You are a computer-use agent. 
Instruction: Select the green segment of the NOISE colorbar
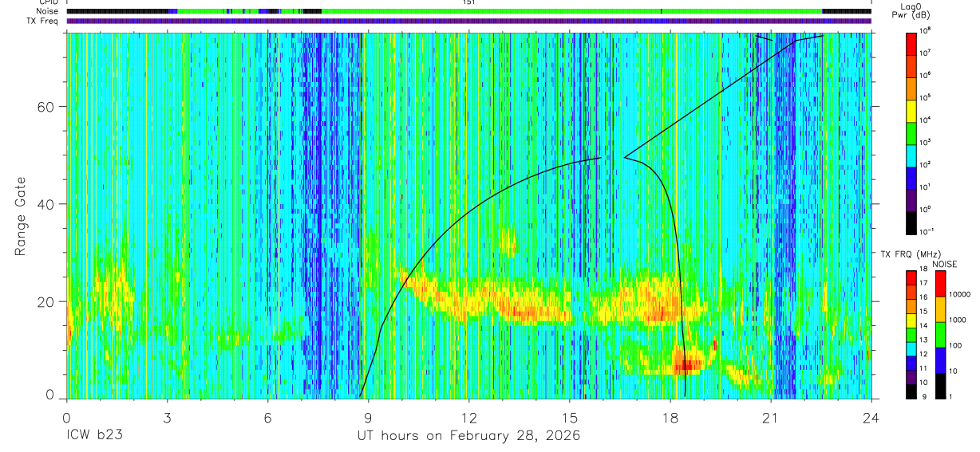(939, 335)
